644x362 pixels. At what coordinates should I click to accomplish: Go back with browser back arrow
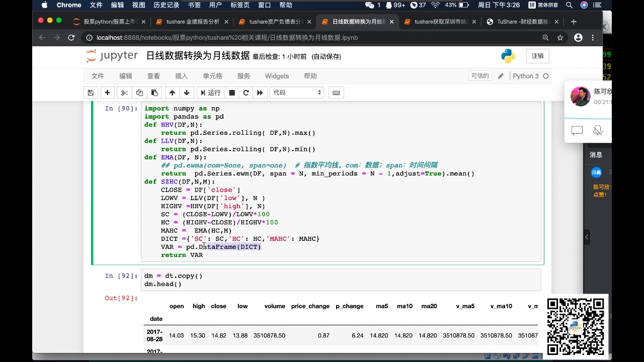coord(42,38)
